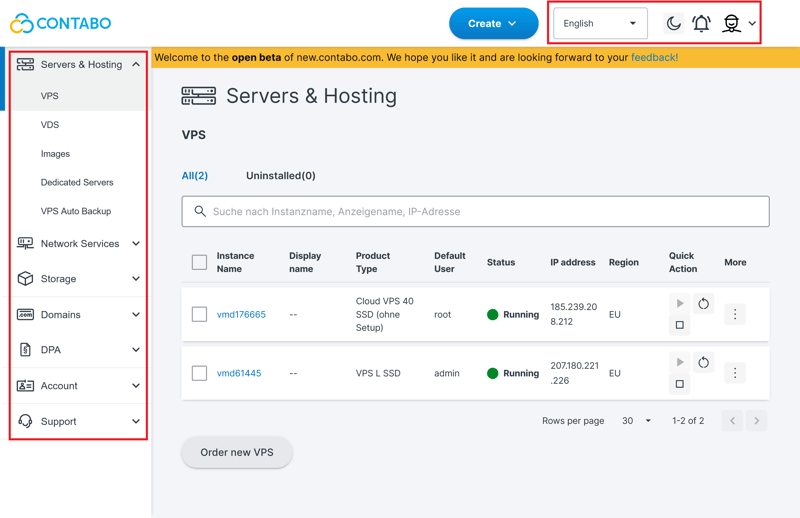Open the user account avatar menu

pos(733,23)
